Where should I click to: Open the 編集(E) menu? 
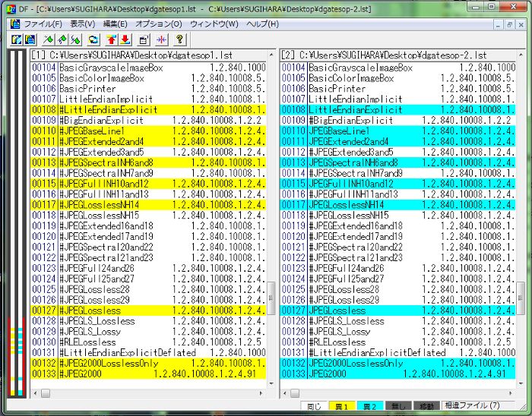coord(115,24)
